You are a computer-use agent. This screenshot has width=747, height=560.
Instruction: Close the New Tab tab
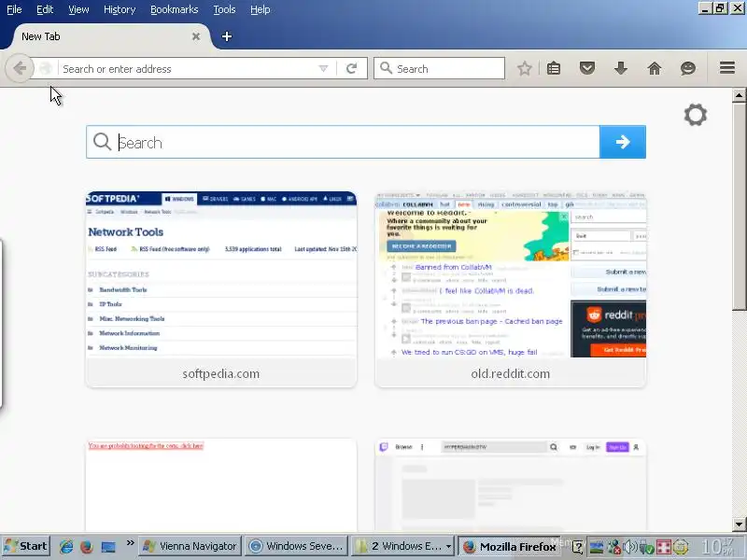pyautogui.click(x=196, y=36)
